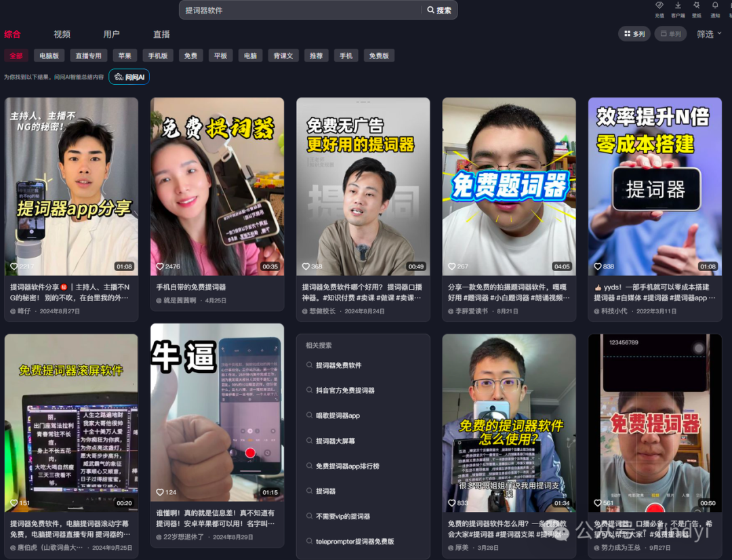Click the 壁纸 icon in the header
Screen dimensions: 732x560
tap(697, 5)
